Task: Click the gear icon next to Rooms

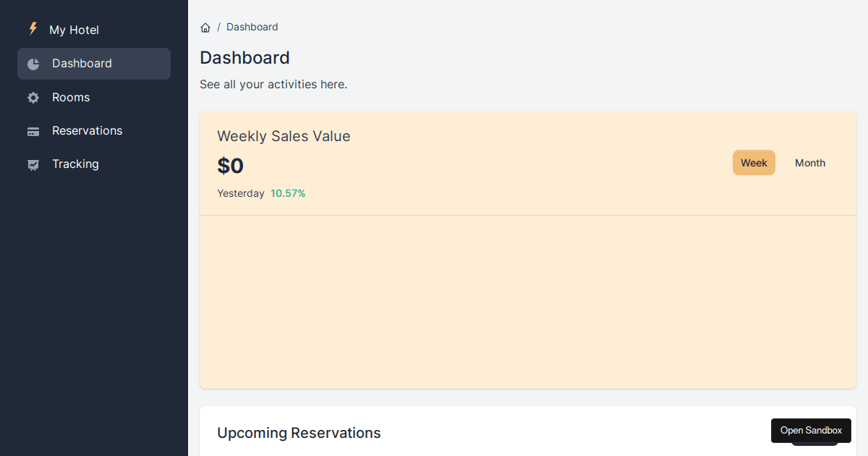Action: coord(33,97)
